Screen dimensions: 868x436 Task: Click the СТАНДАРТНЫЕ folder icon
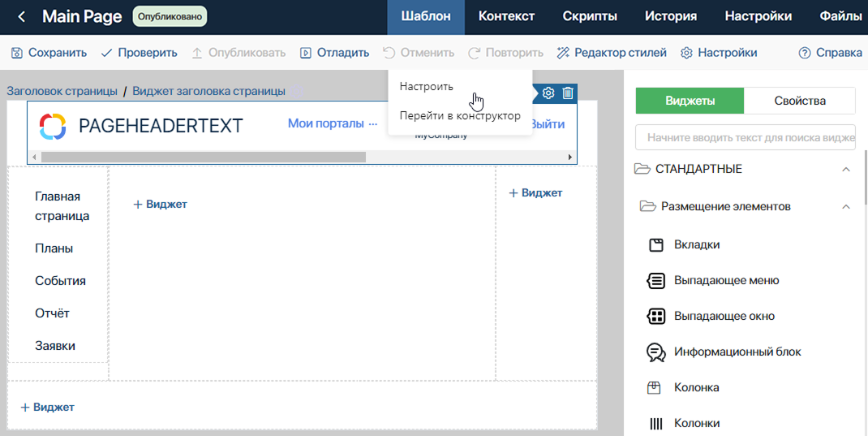pos(642,169)
